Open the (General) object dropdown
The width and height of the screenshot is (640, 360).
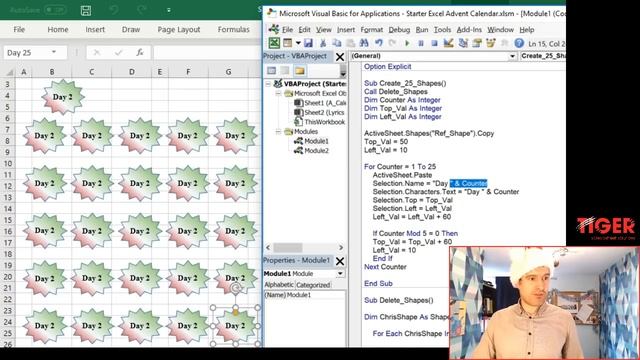point(512,56)
